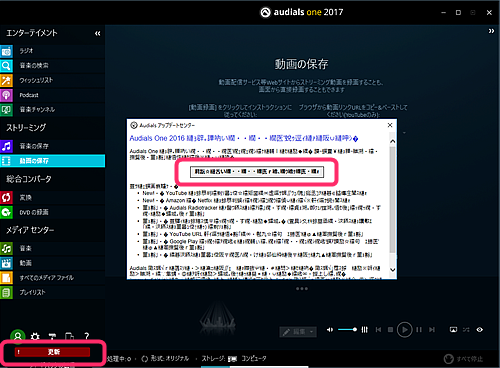Select the highlighted video save menu item
The height and width of the screenshot is (368, 500).
pos(52,161)
